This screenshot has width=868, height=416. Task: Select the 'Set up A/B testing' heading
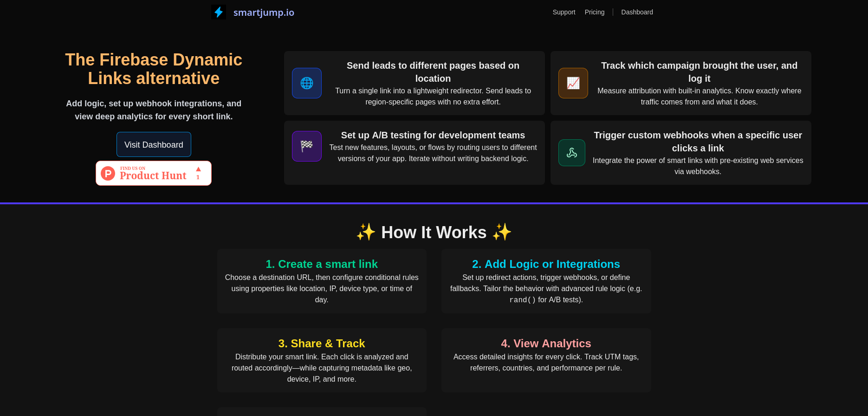click(433, 135)
